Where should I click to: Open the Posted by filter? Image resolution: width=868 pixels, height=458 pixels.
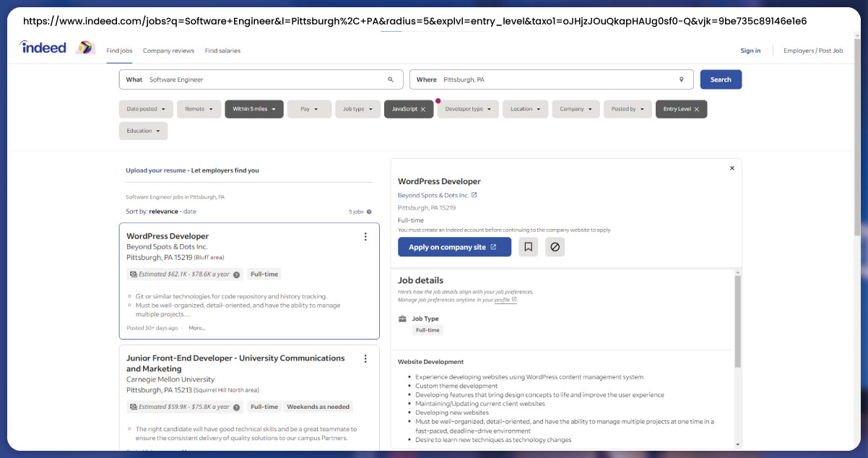628,109
